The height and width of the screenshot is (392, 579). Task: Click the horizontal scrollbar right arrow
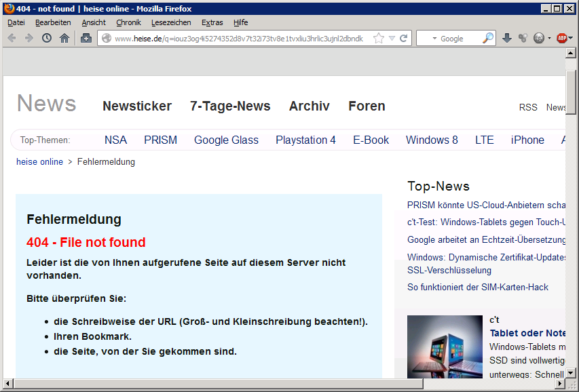coord(561,383)
